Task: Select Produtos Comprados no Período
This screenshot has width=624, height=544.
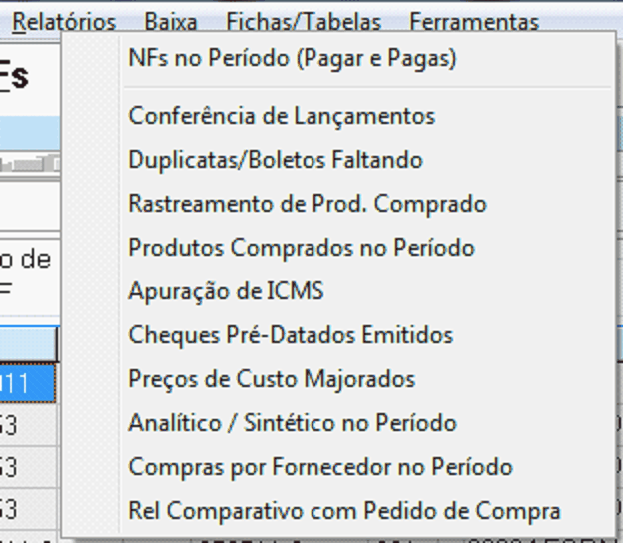Action: (x=301, y=248)
